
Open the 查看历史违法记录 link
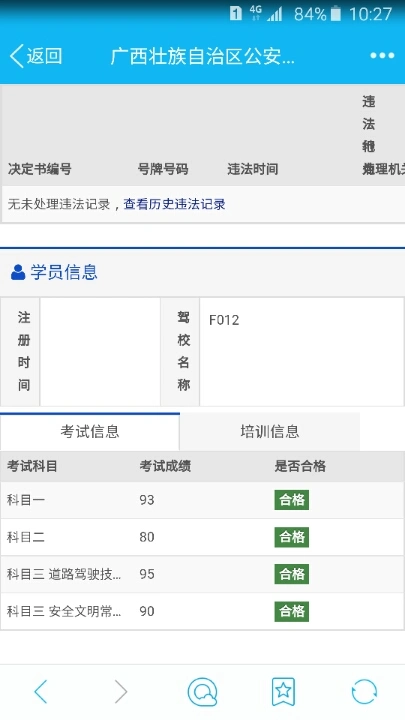pyautogui.click(x=174, y=204)
